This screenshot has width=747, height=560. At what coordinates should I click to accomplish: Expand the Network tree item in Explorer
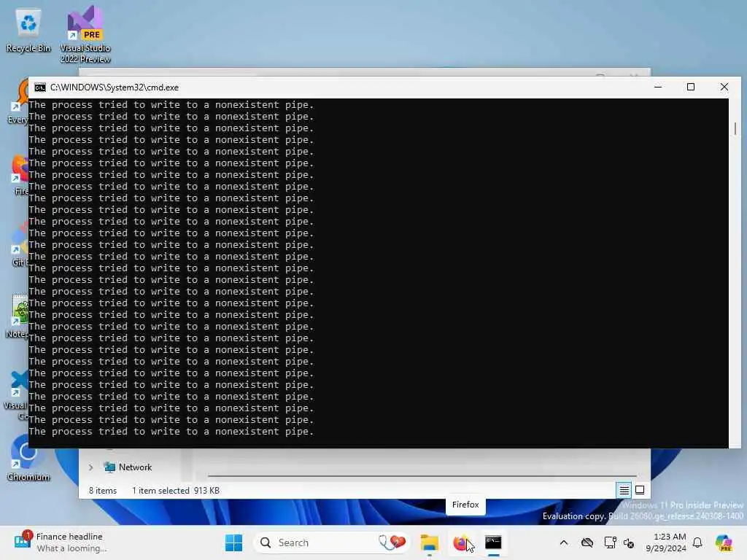coord(91,467)
